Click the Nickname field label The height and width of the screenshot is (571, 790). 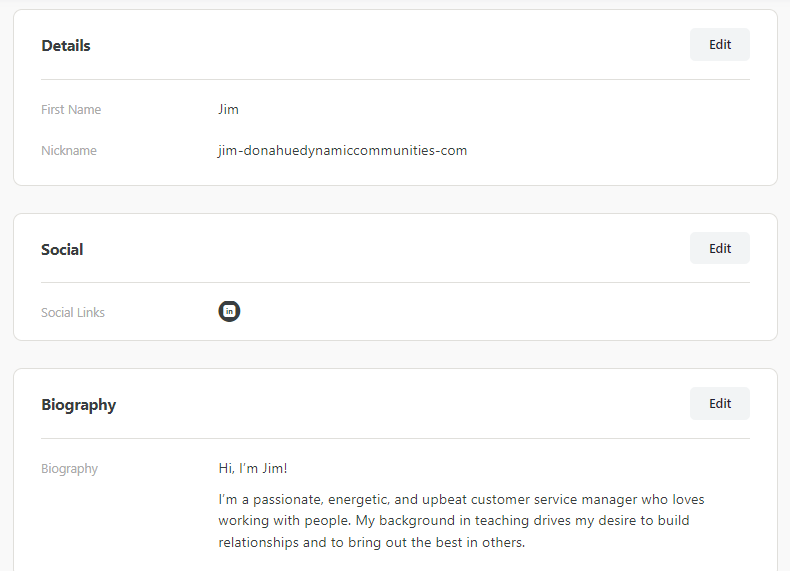tap(69, 151)
